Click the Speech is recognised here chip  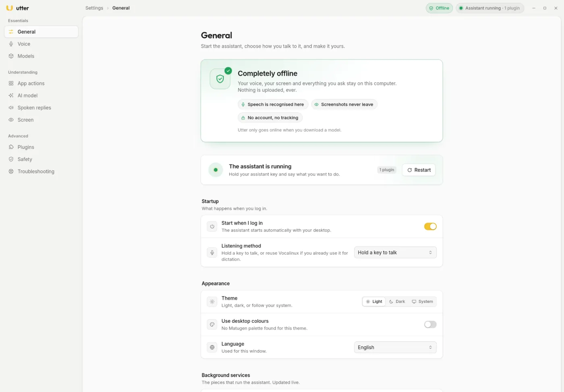(x=273, y=104)
